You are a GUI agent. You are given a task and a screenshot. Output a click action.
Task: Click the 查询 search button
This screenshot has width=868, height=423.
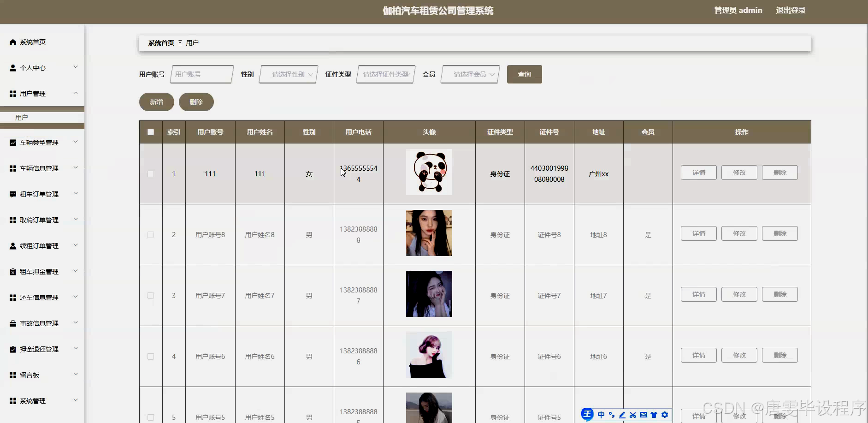(x=525, y=74)
